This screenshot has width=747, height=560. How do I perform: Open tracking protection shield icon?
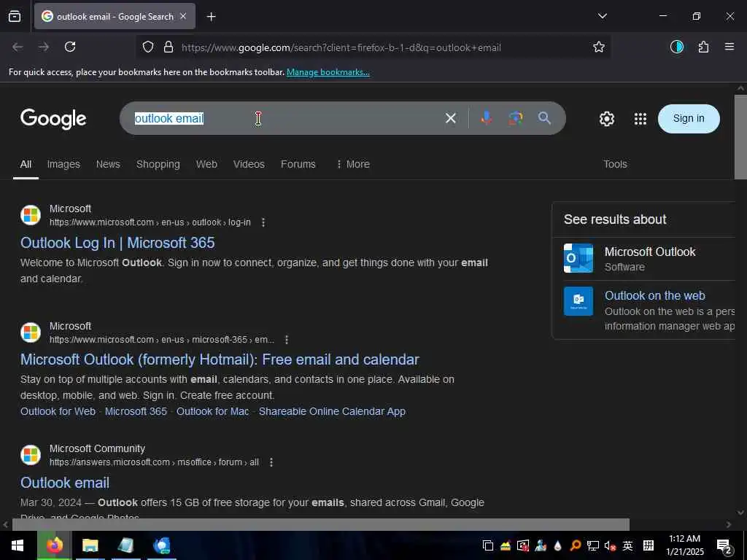click(x=148, y=47)
